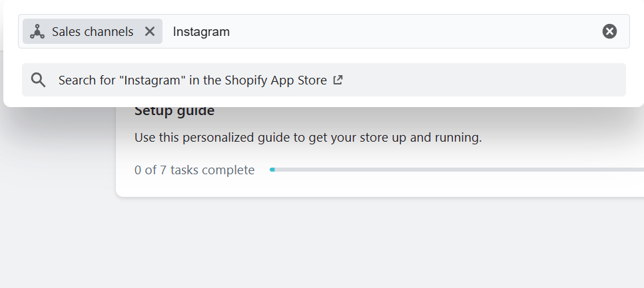The width and height of the screenshot is (644, 288).
Task: Click the Sales channels network icon
Action: point(37,31)
